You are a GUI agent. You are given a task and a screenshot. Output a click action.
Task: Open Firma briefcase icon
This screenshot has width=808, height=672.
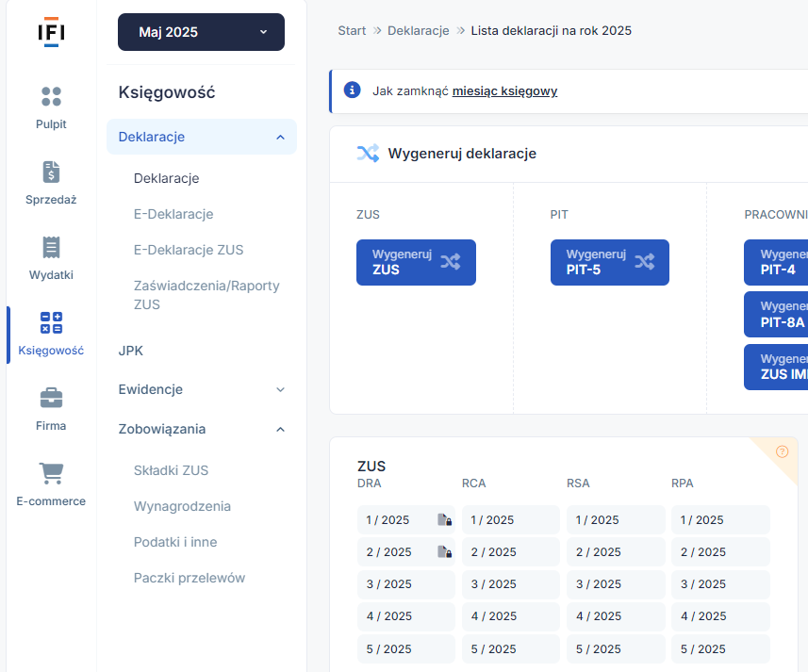click(51, 398)
